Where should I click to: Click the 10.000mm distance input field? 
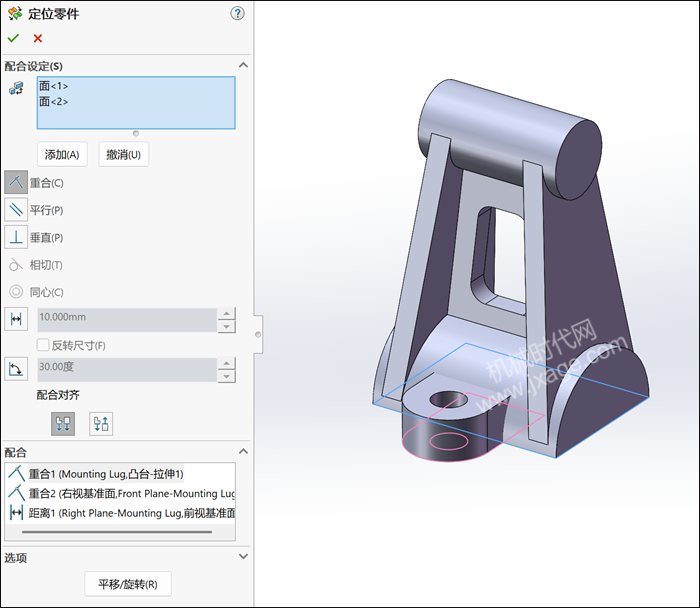pos(126,319)
